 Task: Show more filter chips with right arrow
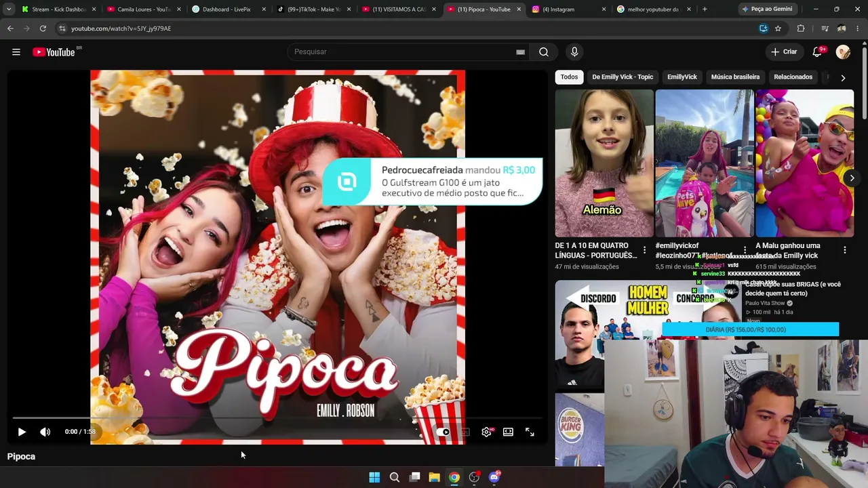coord(843,78)
